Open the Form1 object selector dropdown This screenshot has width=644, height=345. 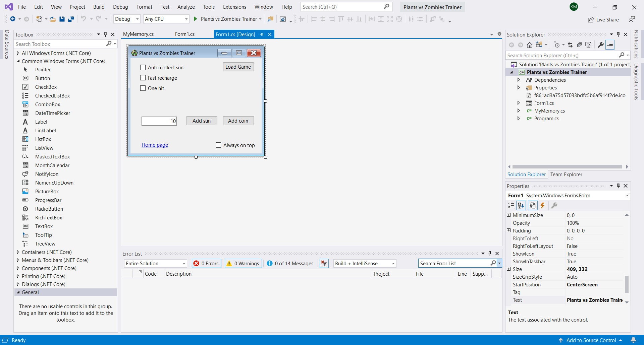(627, 196)
